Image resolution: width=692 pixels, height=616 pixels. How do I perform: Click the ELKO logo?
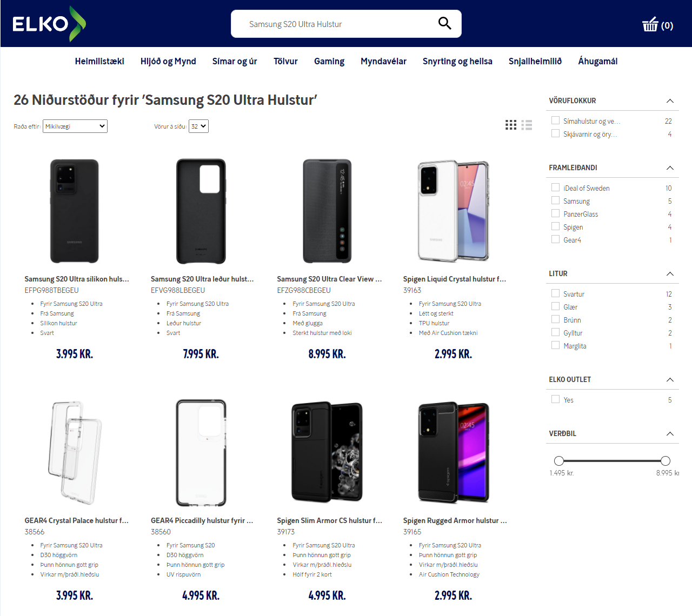point(49,24)
